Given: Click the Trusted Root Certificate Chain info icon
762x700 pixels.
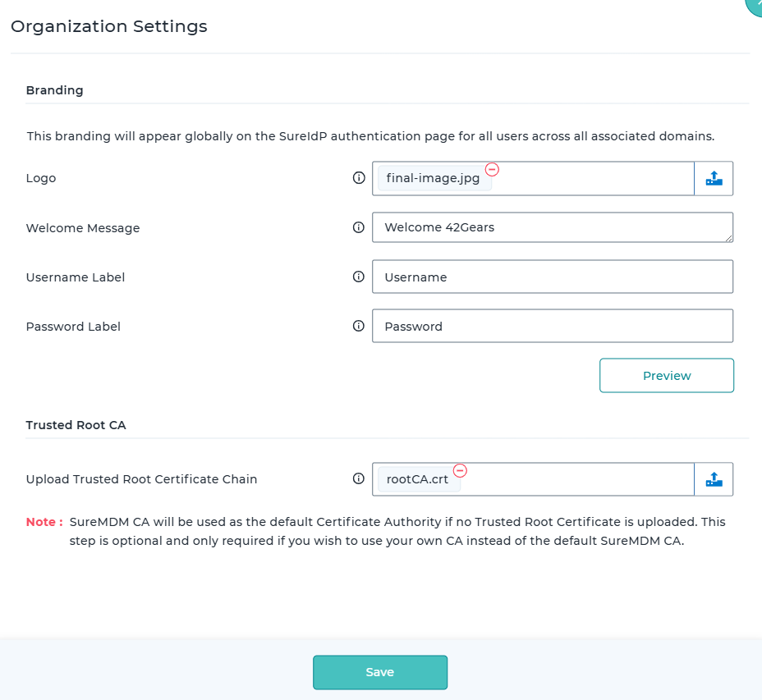Looking at the screenshot, I should click(358, 478).
